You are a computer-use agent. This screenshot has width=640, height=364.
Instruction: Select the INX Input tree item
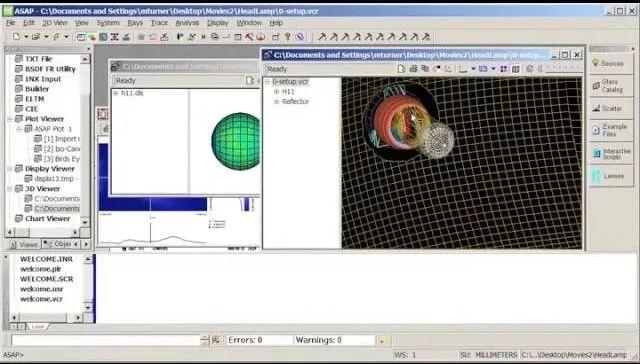click(x=43, y=79)
